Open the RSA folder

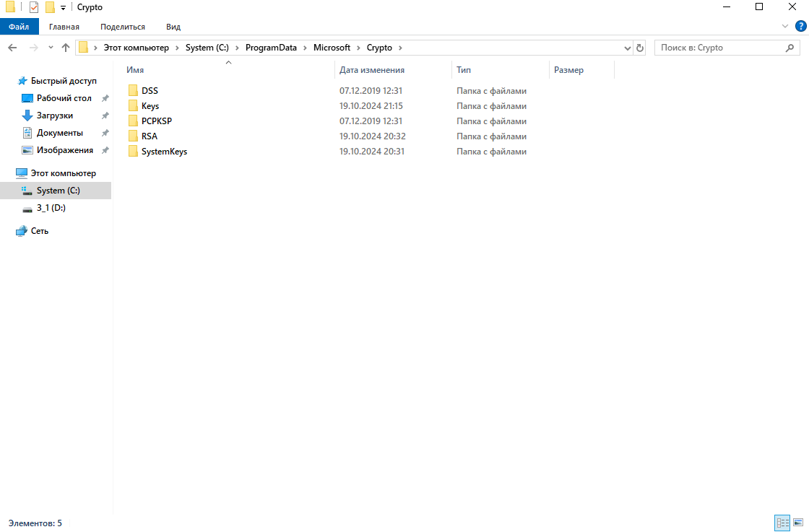(150, 136)
